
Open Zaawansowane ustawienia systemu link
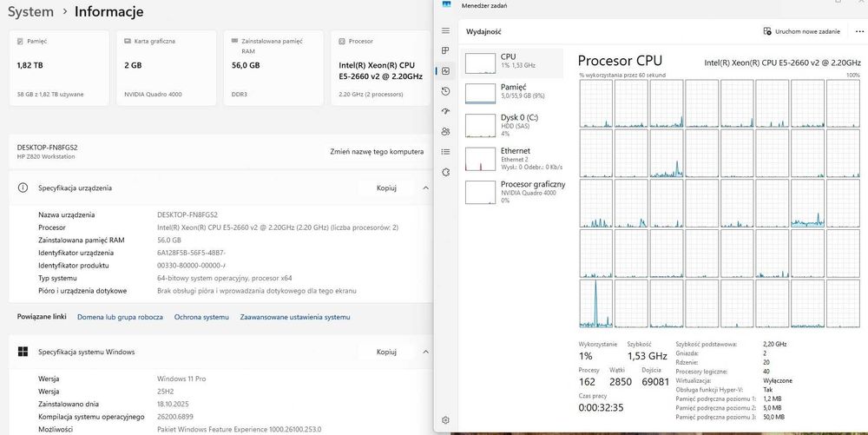[295, 317]
